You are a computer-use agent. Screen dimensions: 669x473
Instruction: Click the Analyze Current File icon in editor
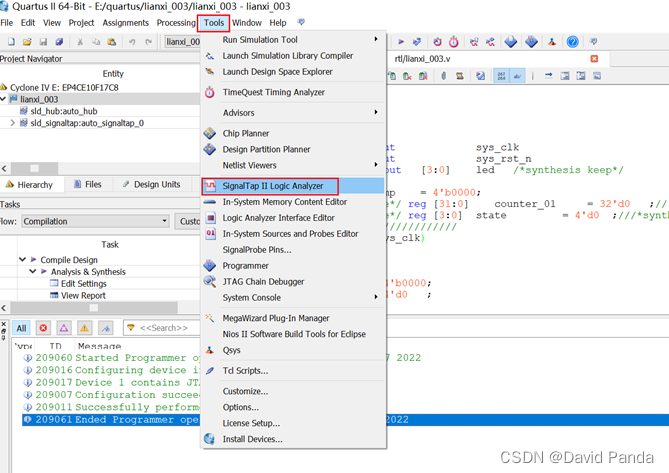tap(480, 76)
